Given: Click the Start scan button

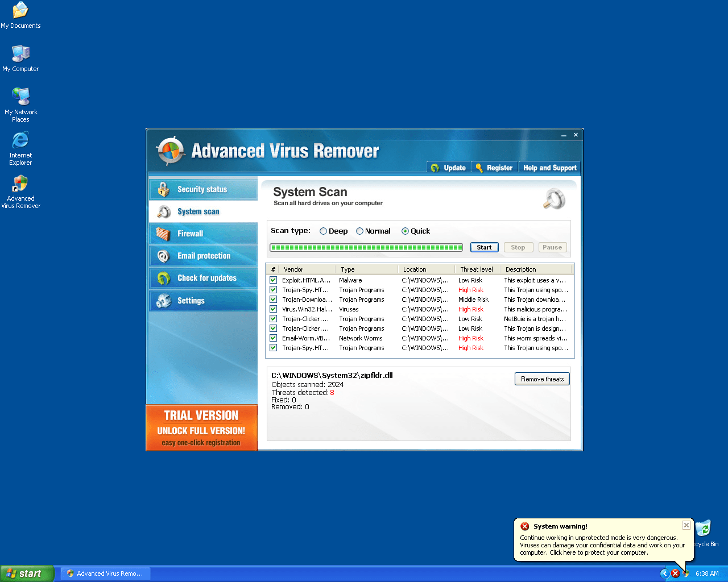Looking at the screenshot, I should tap(484, 247).
